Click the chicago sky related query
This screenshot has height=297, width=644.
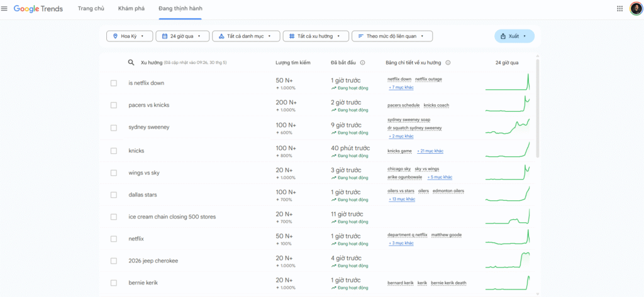point(399,169)
